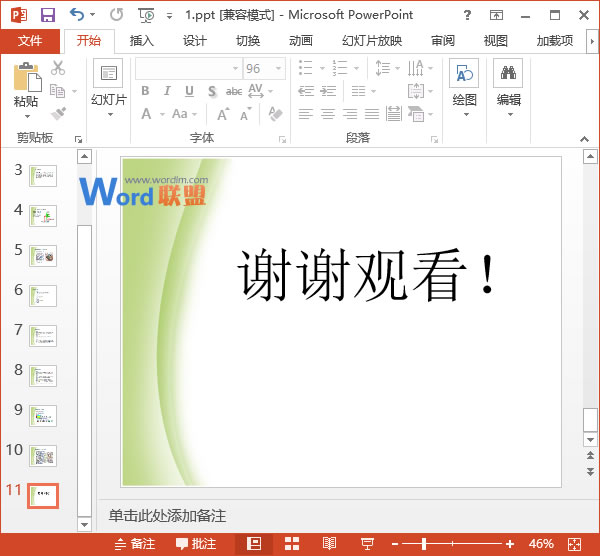
Task: Switch to Review (审阅) tab
Action: 443,41
